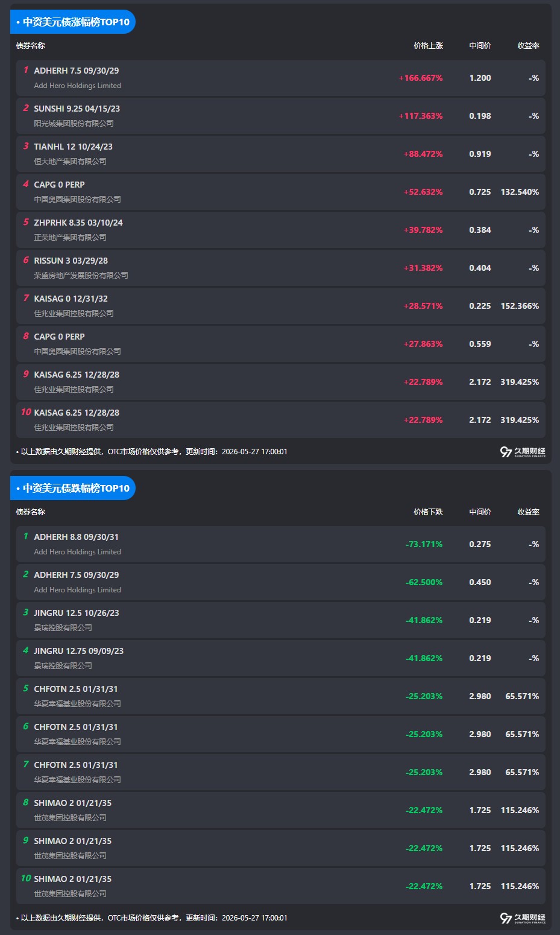Select the +117.363% price change value
The height and width of the screenshot is (935, 560).
point(421,116)
